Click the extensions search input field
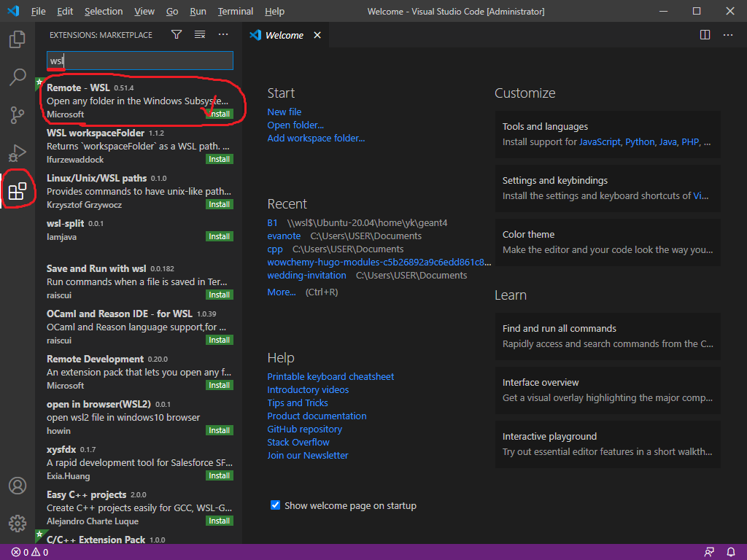 click(146, 61)
